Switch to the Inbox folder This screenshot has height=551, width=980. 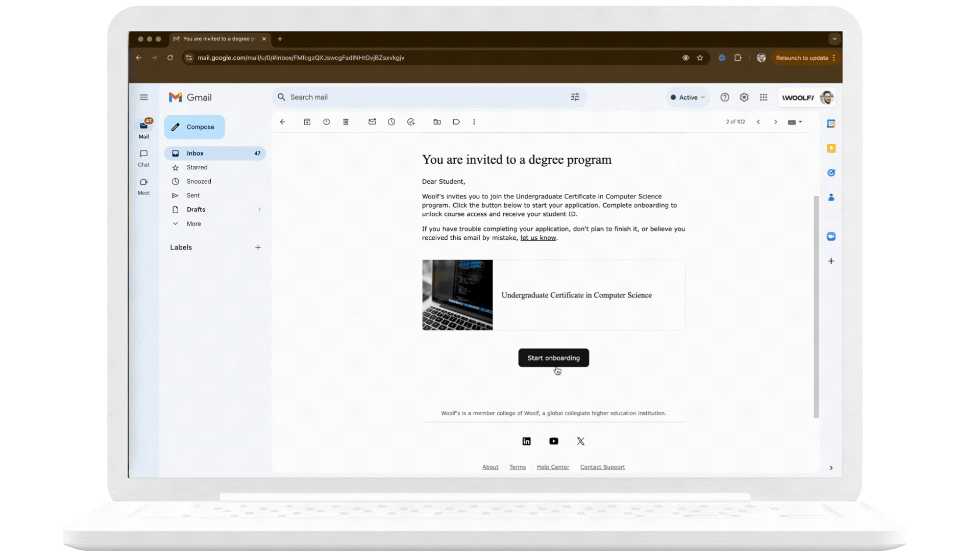pos(195,153)
